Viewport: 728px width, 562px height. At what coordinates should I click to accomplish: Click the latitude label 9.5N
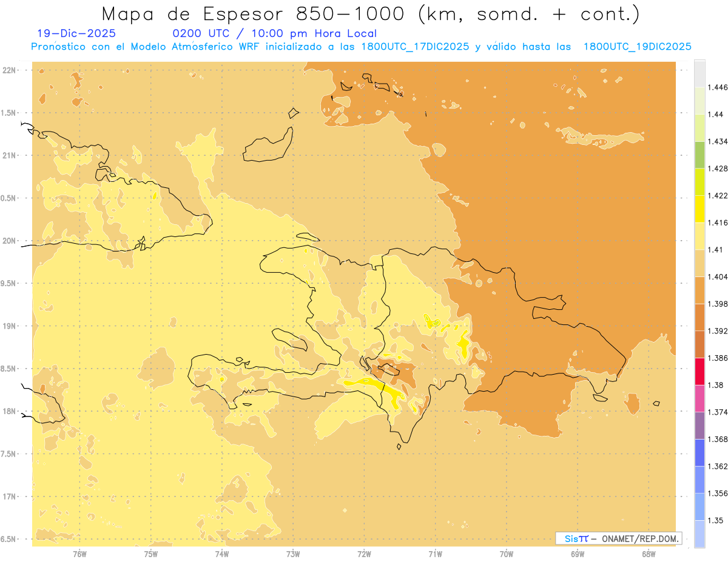point(9,283)
